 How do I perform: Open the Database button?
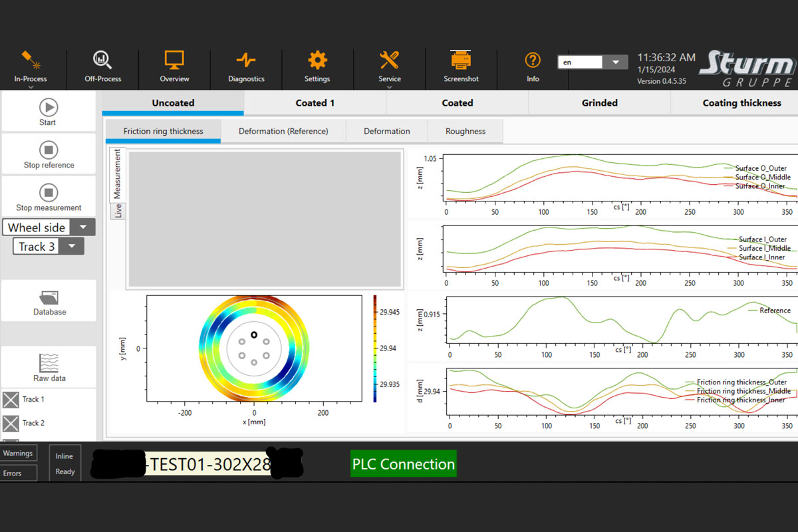(x=49, y=301)
